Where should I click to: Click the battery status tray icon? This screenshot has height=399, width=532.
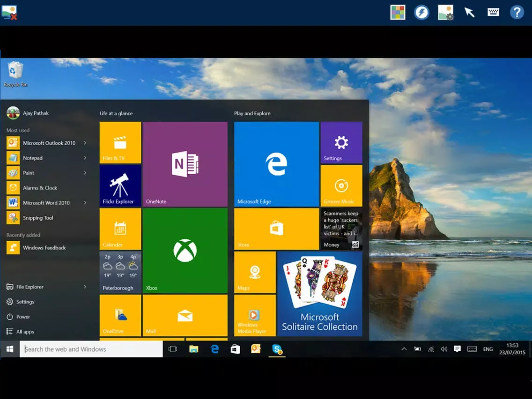417,349
